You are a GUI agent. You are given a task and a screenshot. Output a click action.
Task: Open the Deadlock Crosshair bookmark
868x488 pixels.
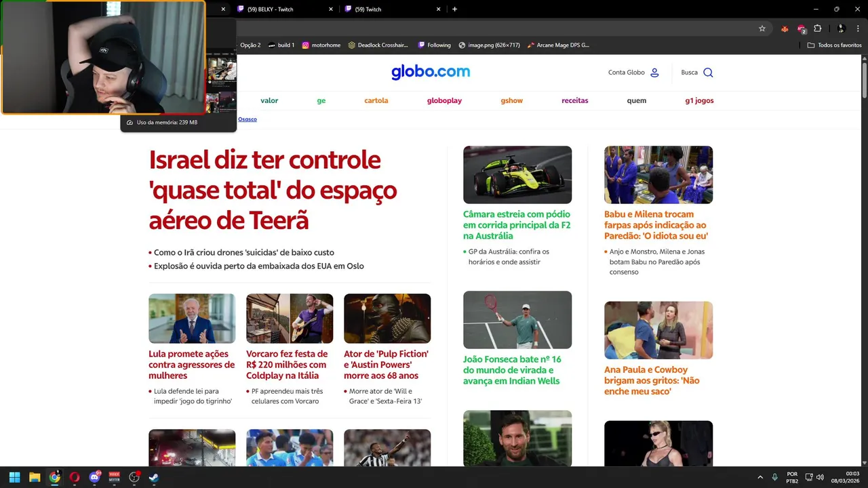[x=378, y=45]
